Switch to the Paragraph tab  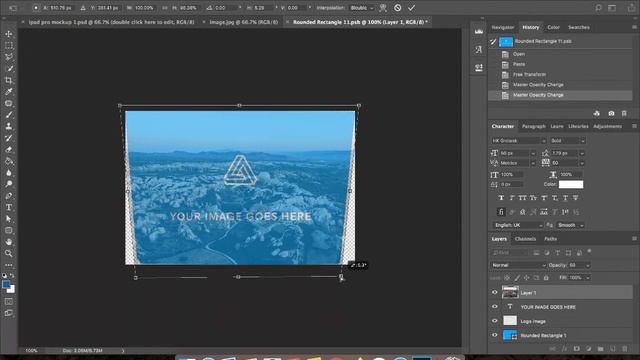tap(533, 127)
